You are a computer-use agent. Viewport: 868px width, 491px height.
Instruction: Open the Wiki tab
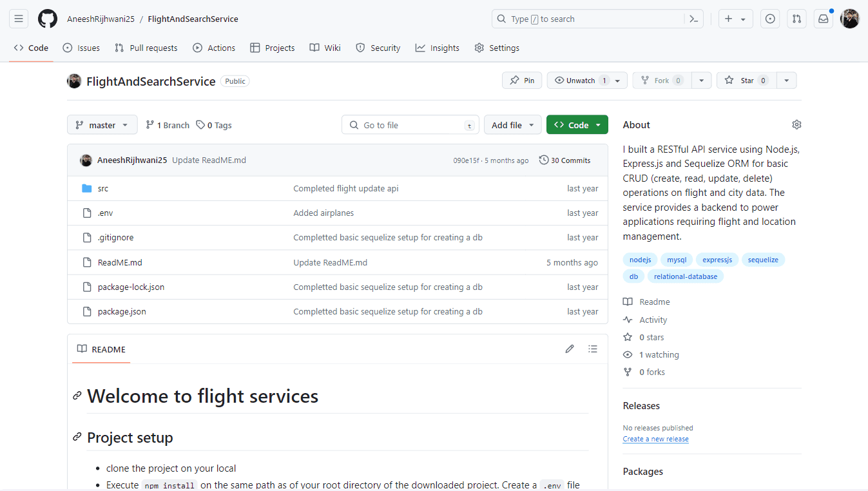325,48
